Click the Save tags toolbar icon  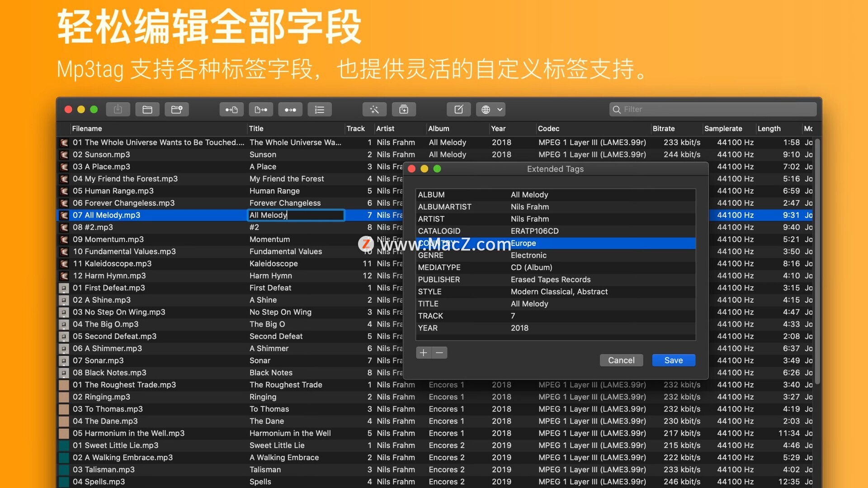point(118,109)
